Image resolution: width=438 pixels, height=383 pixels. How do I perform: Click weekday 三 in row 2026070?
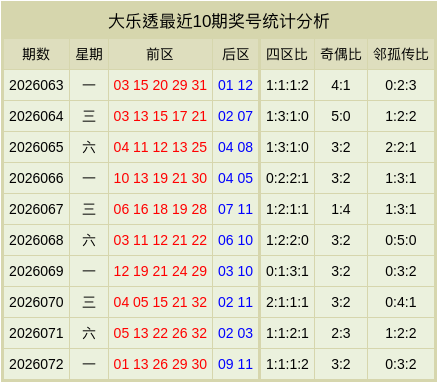[89, 302]
